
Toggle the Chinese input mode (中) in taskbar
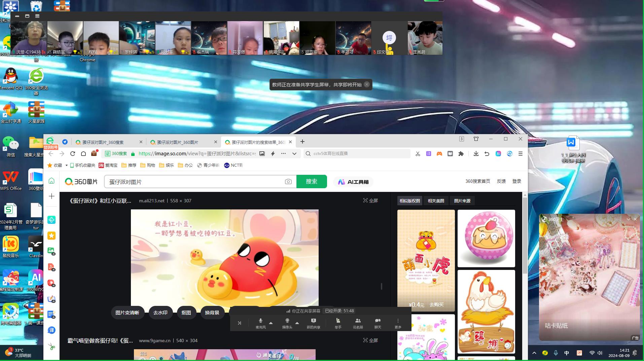tap(567, 353)
